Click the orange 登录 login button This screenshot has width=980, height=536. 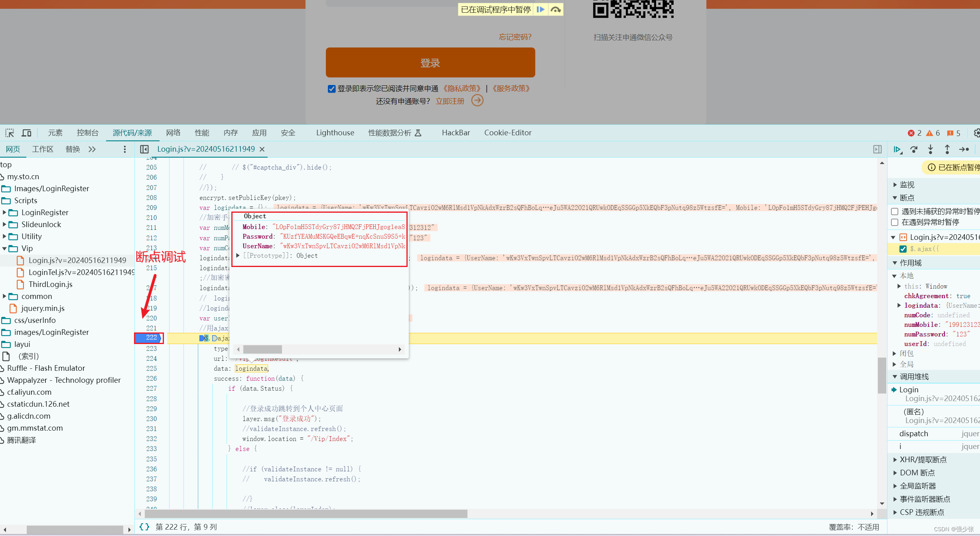[x=430, y=63]
